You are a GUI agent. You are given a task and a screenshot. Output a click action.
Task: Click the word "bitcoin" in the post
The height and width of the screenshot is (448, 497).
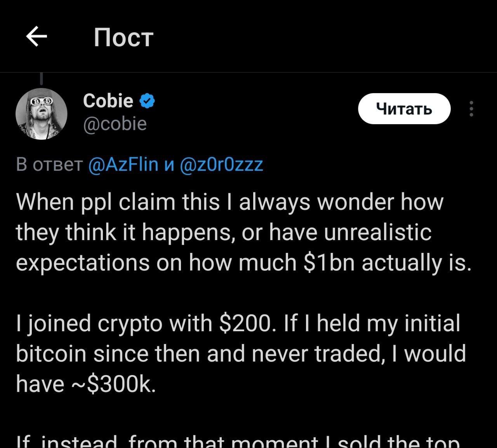pos(50,354)
